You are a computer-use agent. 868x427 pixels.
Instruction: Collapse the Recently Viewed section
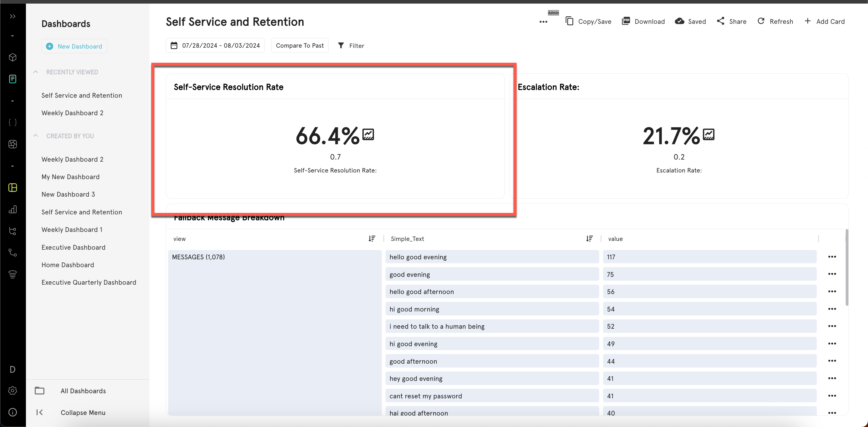pyautogui.click(x=36, y=72)
